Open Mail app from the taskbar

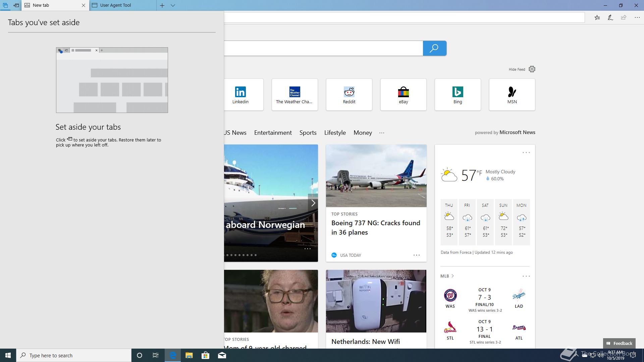click(222, 355)
